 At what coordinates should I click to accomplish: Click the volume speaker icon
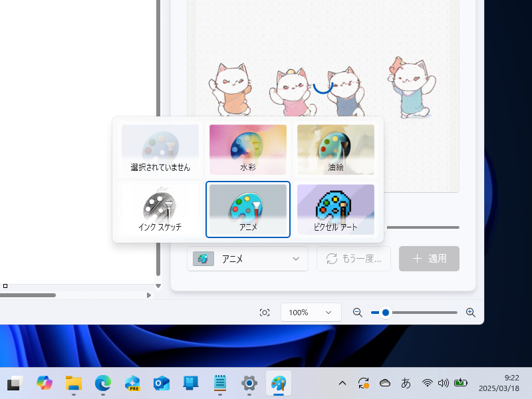point(443,383)
